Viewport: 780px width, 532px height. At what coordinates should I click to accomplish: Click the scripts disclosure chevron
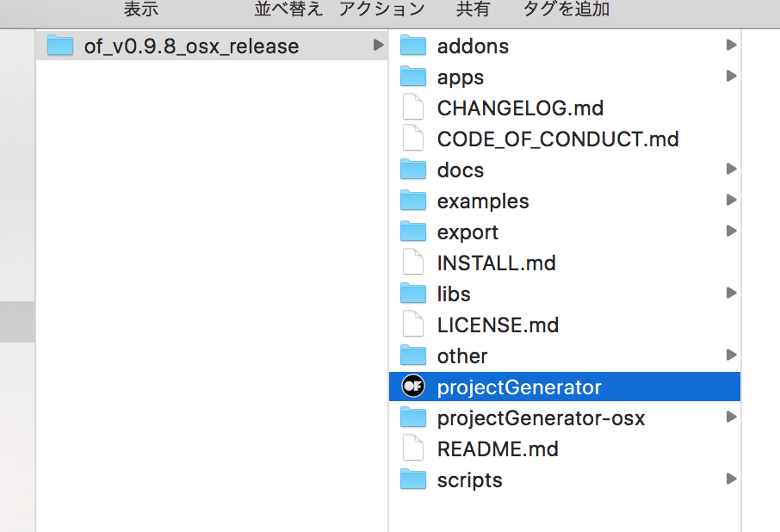(x=732, y=479)
